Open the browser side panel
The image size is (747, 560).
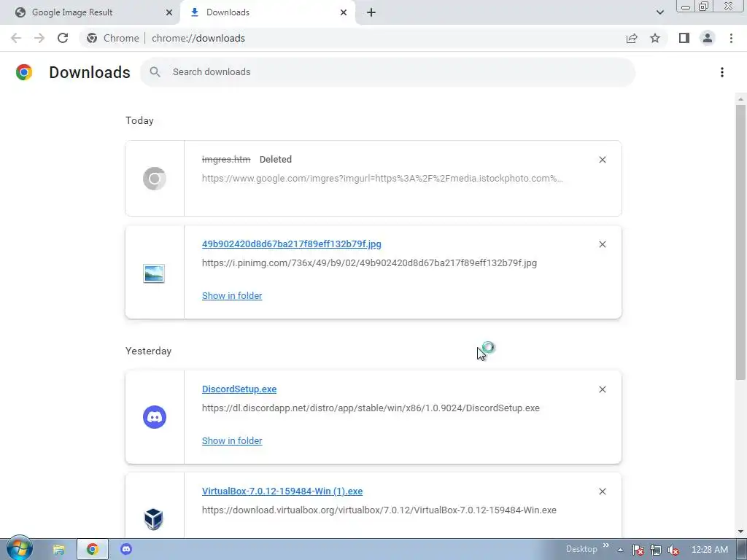[x=684, y=38]
